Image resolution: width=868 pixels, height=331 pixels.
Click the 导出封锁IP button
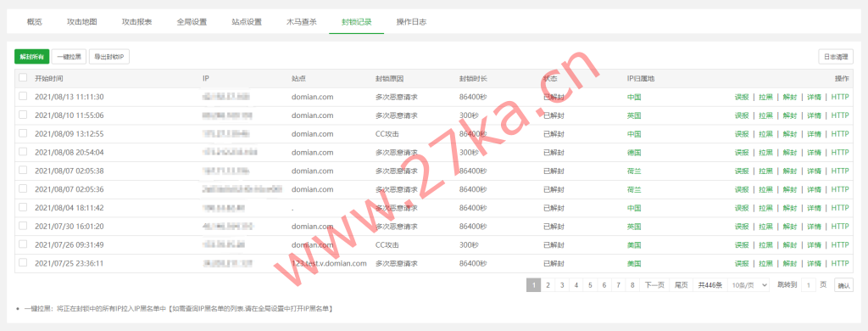(x=109, y=57)
